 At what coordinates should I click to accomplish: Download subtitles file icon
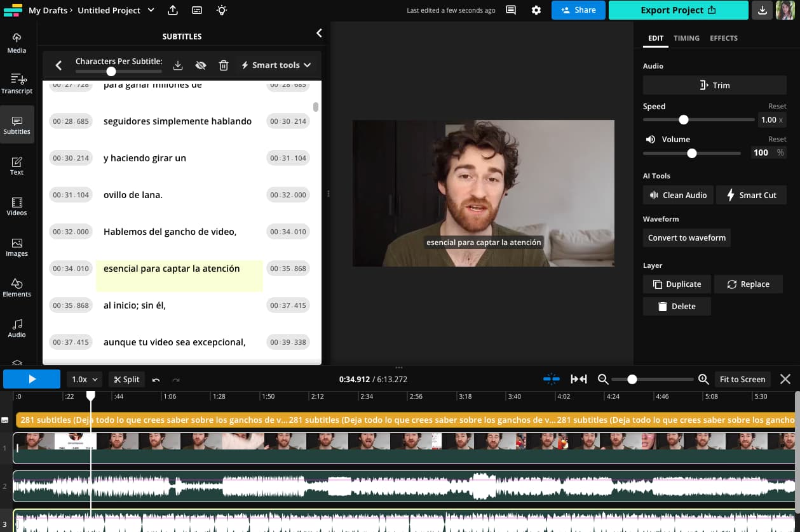178,65
